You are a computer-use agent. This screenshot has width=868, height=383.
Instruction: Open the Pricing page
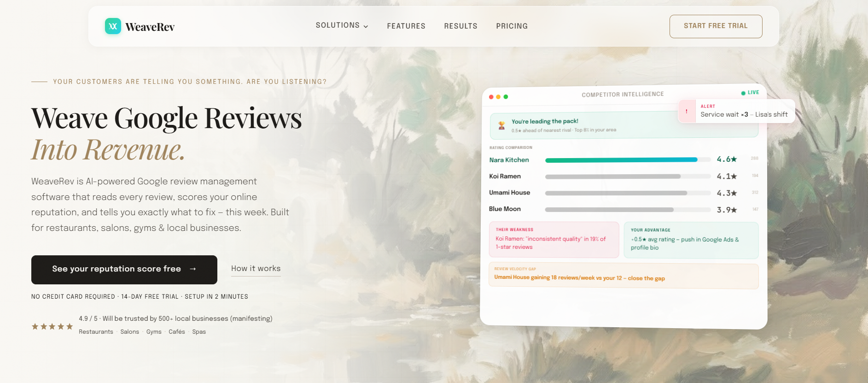click(x=512, y=26)
